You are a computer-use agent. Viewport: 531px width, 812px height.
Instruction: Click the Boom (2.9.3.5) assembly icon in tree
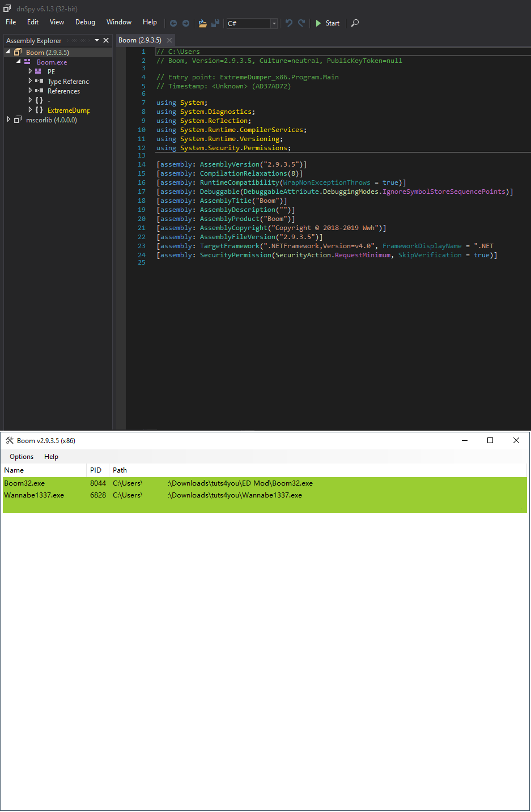pyautogui.click(x=18, y=52)
